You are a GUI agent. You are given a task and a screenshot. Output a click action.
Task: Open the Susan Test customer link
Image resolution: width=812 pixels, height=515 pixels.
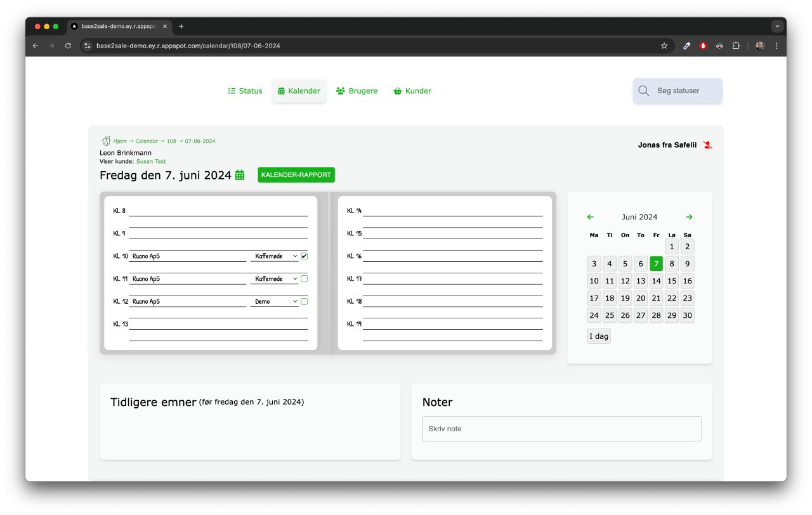click(151, 162)
